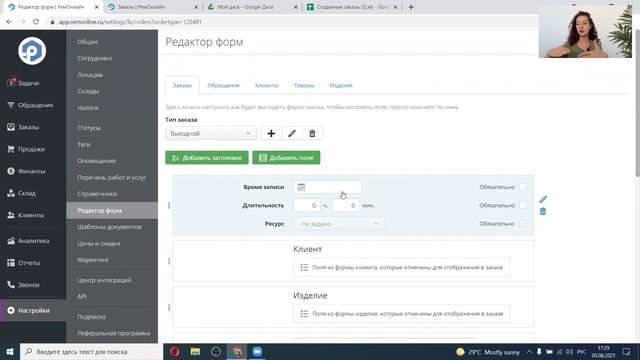Open new browser tab with plus

411,7
